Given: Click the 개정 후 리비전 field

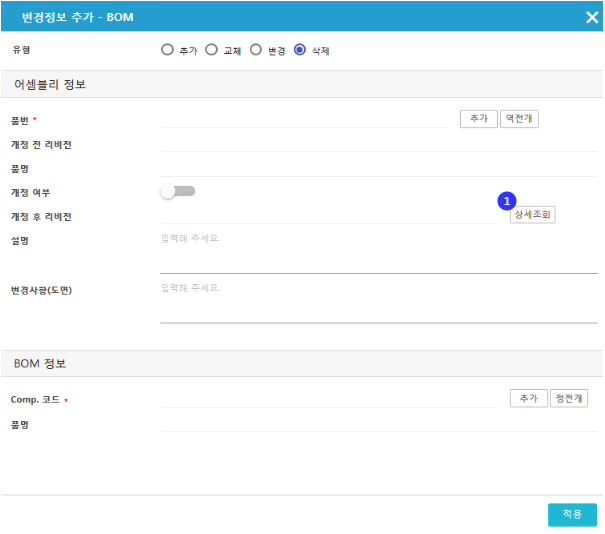Looking at the screenshot, I should [329, 216].
